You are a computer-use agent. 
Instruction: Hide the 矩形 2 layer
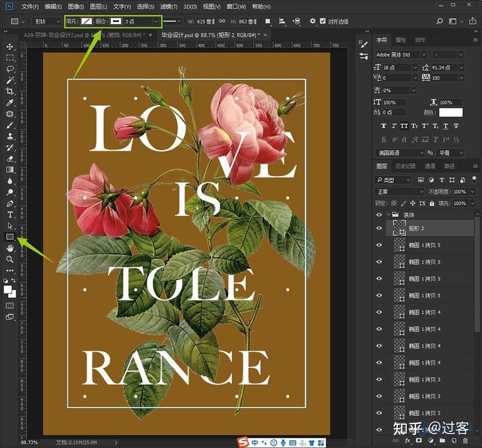click(379, 228)
